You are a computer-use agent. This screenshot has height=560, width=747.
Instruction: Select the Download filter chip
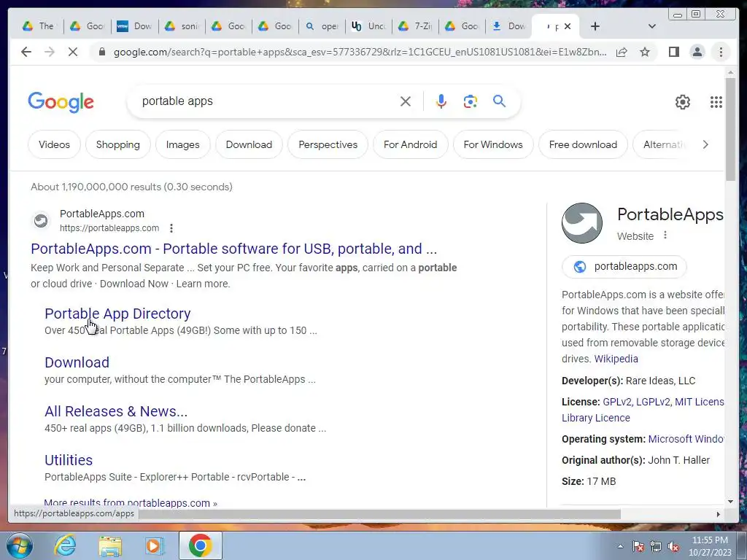click(249, 144)
